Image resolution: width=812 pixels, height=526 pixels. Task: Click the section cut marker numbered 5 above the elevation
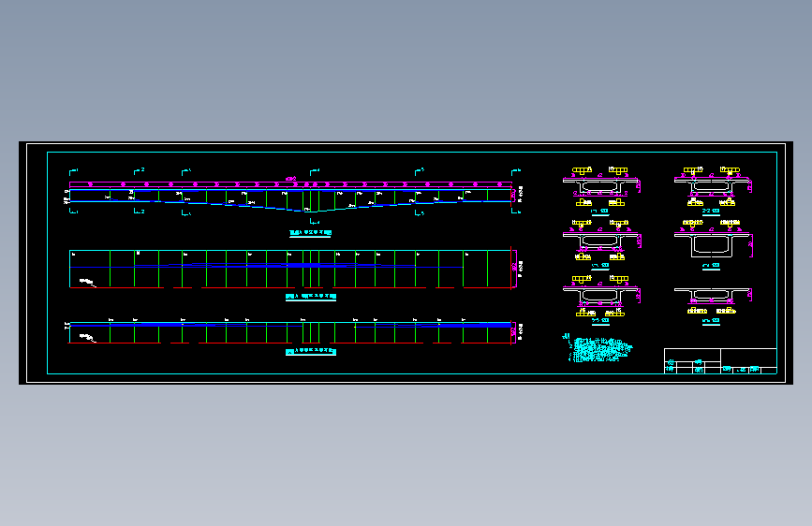click(420, 171)
